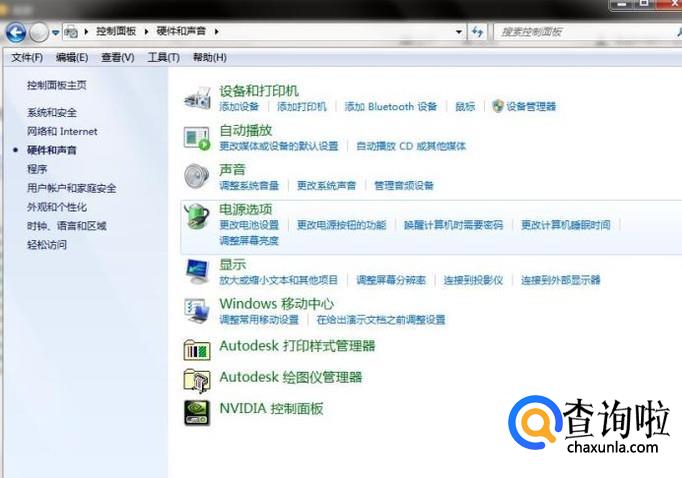The image size is (682, 478).
Task: Click the 电源选项 battery icon
Action: tap(197, 216)
